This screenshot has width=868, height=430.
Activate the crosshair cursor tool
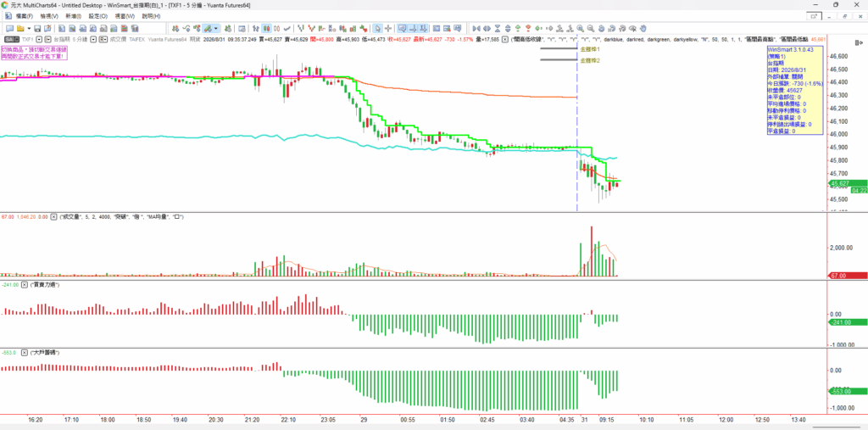coord(388,28)
